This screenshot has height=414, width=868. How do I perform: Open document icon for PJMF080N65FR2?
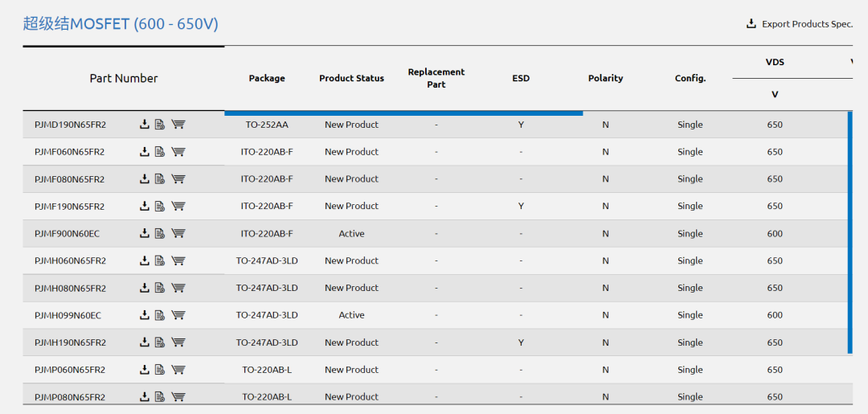tap(160, 179)
